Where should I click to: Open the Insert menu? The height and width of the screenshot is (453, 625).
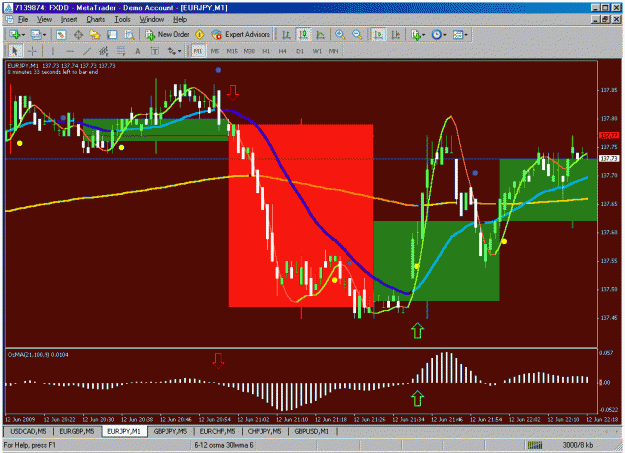click(69, 19)
